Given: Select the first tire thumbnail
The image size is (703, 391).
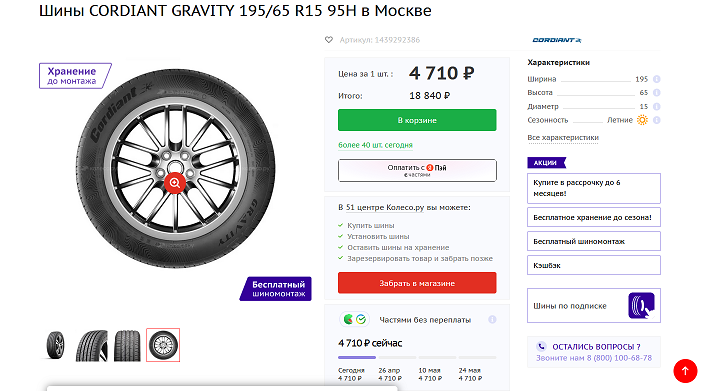Looking at the screenshot, I should 56,345.
